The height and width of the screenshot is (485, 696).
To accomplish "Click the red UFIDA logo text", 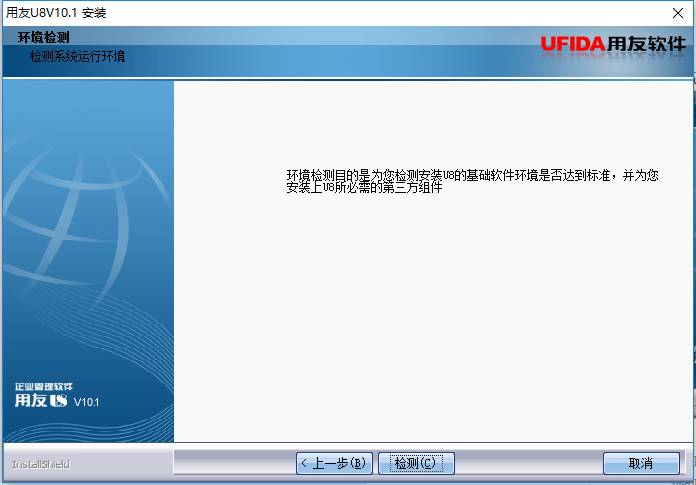I will click(x=573, y=44).
